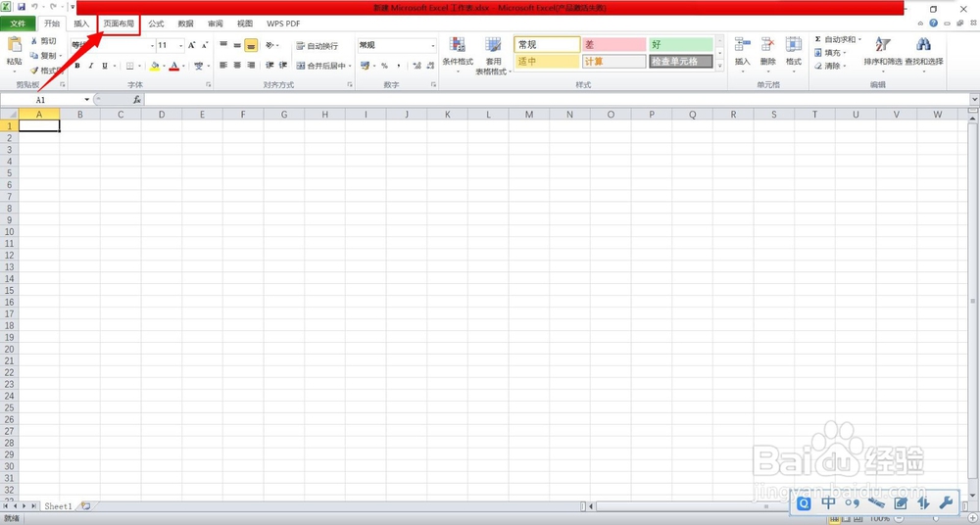Open Format as Table (套用表格格式) menu
The height and width of the screenshot is (525, 980).
point(493,56)
